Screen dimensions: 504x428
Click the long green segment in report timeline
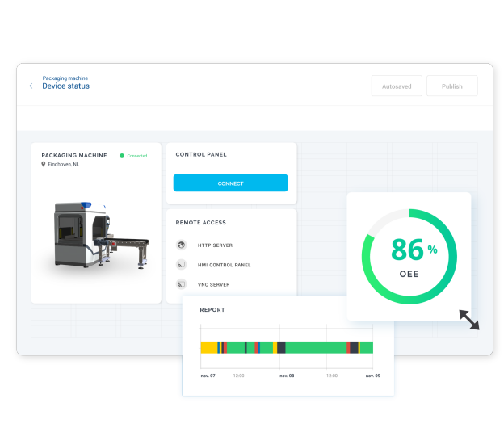(x=315, y=347)
